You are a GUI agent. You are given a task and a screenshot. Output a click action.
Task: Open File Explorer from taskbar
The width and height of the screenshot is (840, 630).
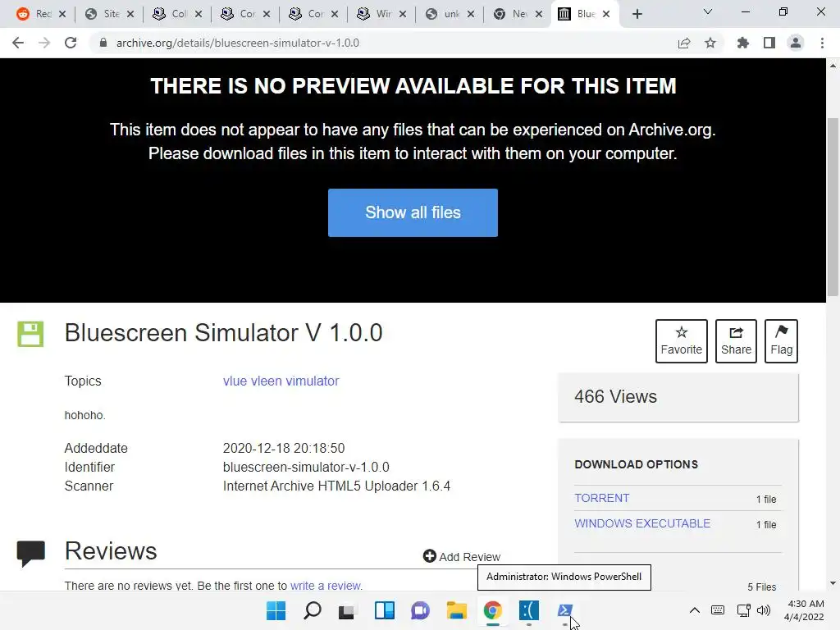click(456, 610)
